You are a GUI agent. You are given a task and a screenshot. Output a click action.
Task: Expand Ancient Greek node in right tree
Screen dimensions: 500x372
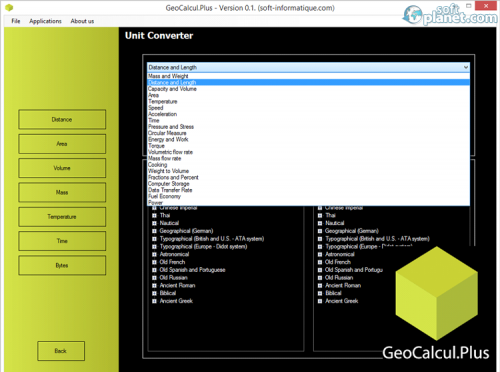(320, 301)
